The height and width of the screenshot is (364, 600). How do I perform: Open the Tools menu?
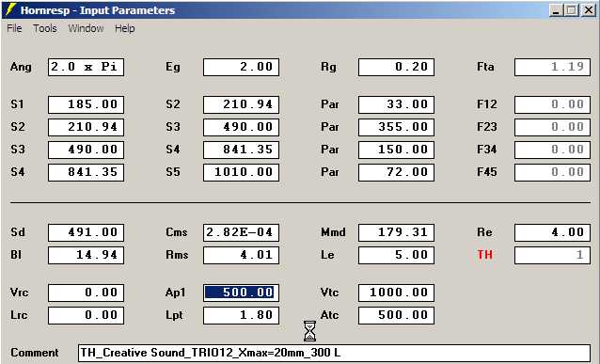click(45, 28)
